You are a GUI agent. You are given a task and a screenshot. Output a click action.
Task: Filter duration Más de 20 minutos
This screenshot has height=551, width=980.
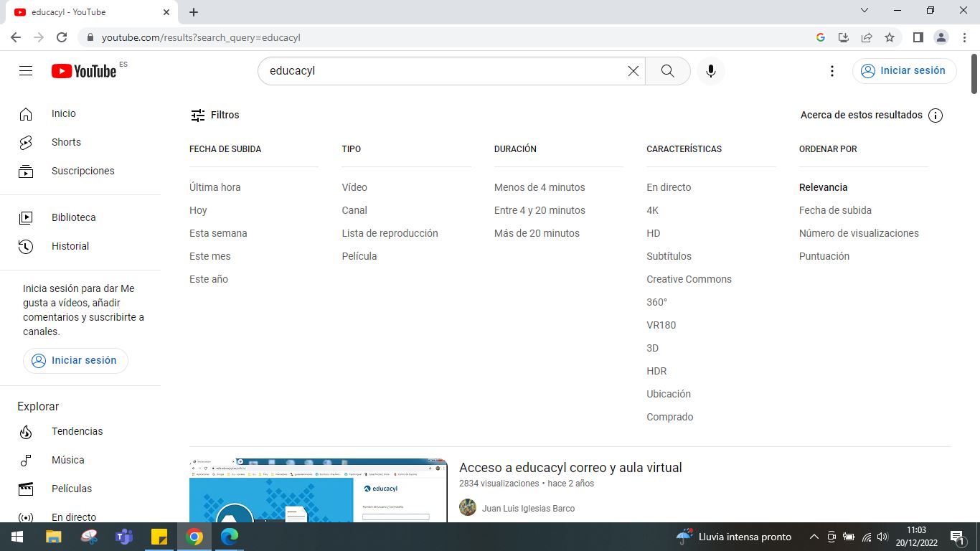coord(537,233)
